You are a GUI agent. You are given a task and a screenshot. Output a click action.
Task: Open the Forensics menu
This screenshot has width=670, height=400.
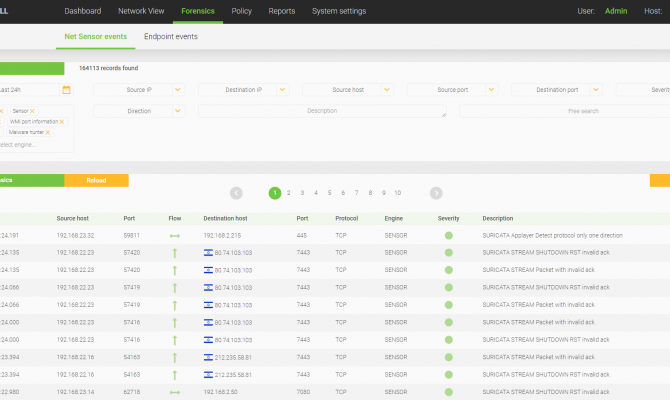198,11
